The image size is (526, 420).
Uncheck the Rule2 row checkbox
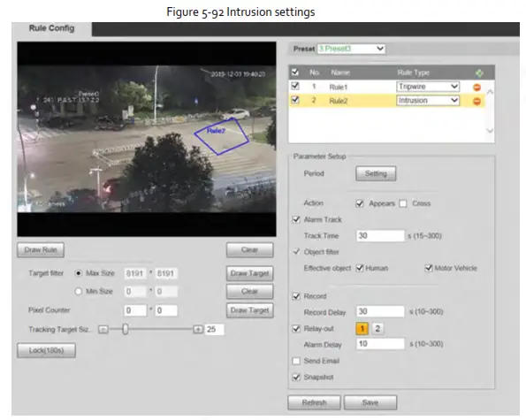click(x=295, y=100)
